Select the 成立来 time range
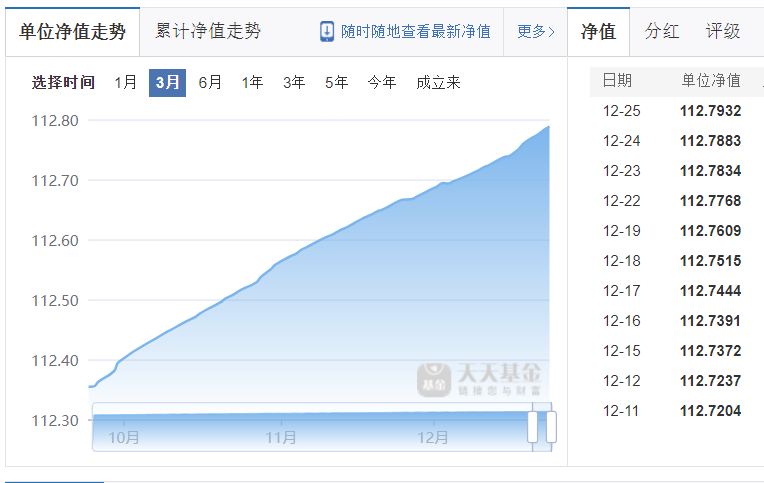The image size is (764, 483). click(438, 82)
